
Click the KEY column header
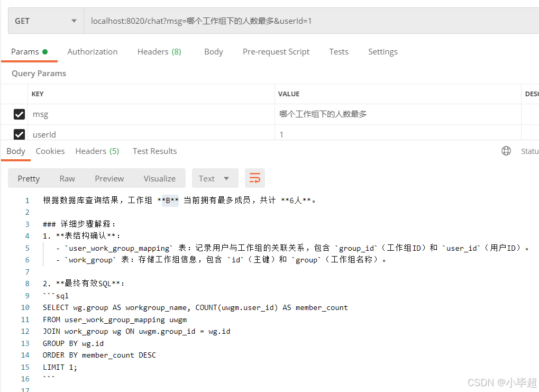tap(38, 94)
